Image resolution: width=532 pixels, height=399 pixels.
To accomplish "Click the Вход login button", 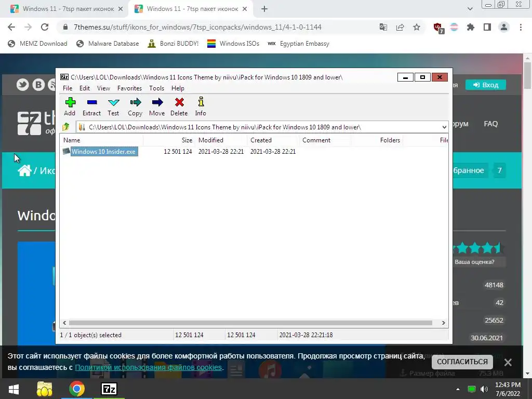I will point(486,85).
